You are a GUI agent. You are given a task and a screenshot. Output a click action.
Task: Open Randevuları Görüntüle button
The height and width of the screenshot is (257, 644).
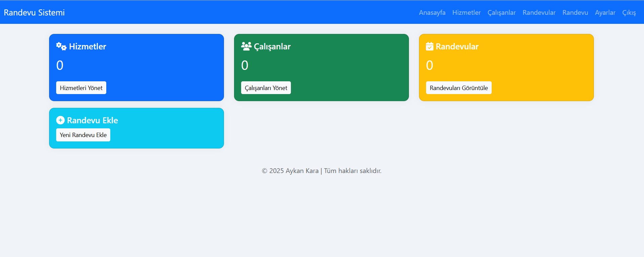458,88
